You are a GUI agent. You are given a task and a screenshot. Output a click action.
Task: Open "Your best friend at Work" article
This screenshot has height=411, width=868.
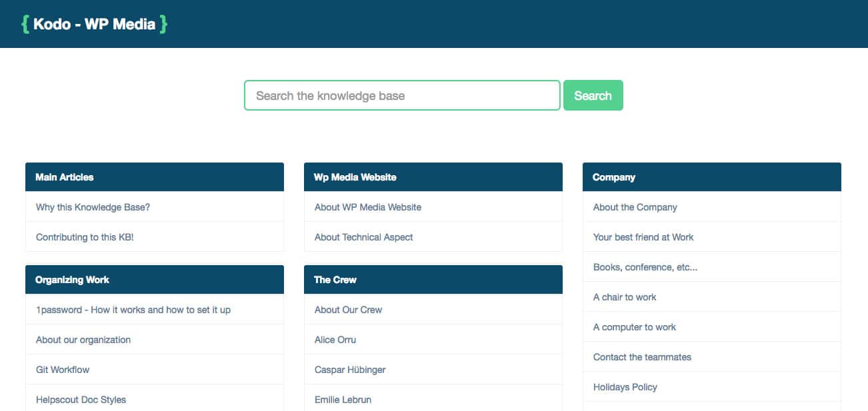point(712,237)
